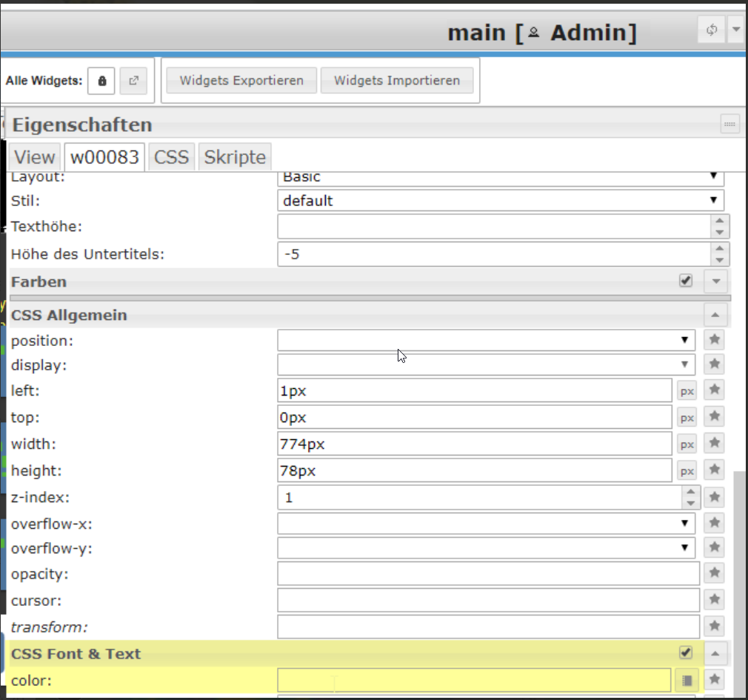Click the star icon for transform
The image size is (748, 700).
[714, 626]
